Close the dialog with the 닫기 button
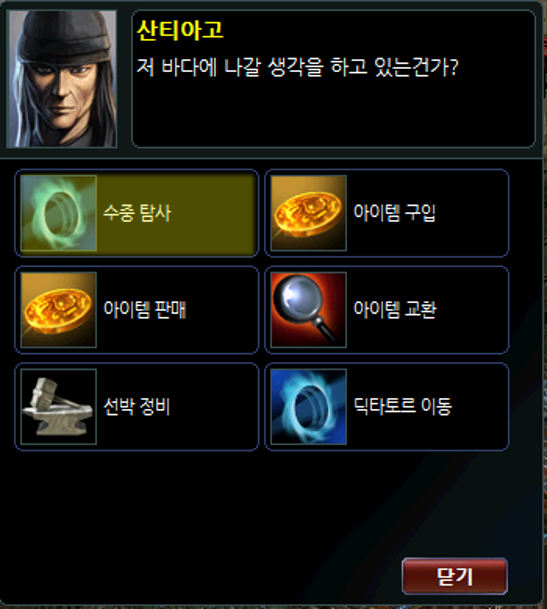Viewport: 547px width, 609px height. 455,576
